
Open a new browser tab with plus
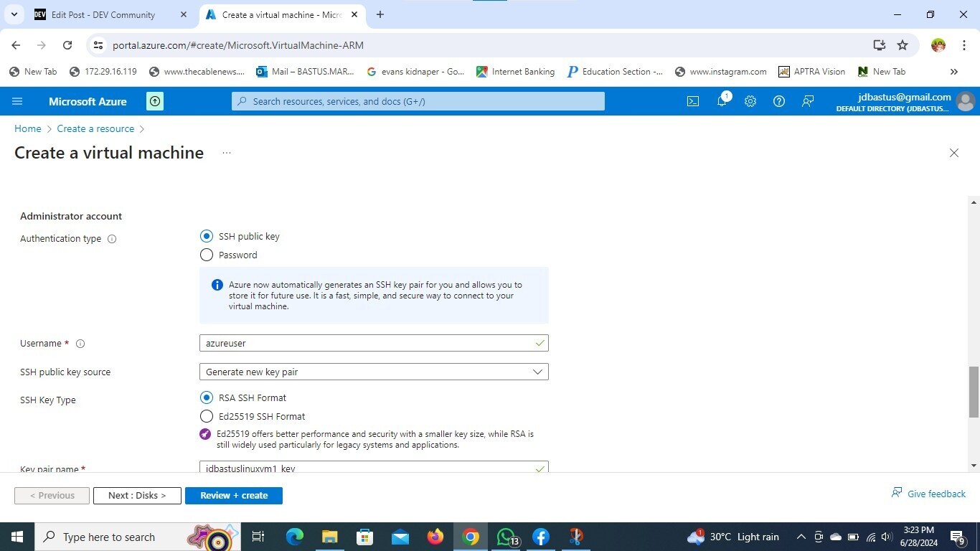click(380, 14)
